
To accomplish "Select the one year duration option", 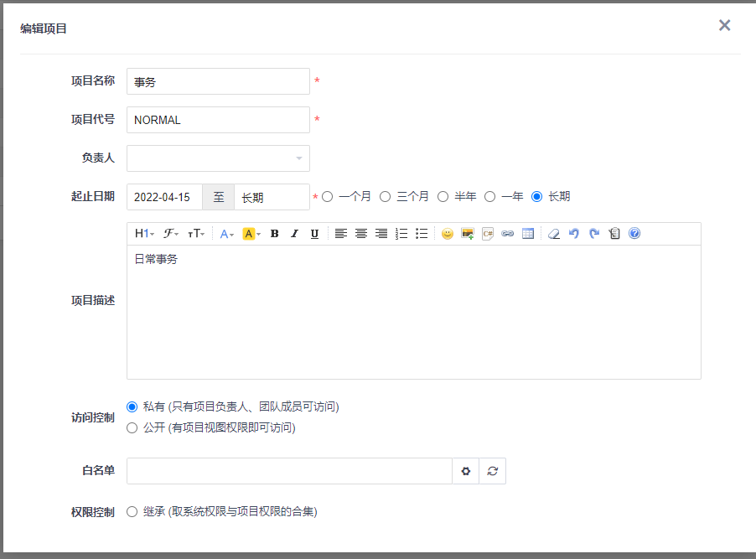I will pyautogui.click(x=489, y=197).
